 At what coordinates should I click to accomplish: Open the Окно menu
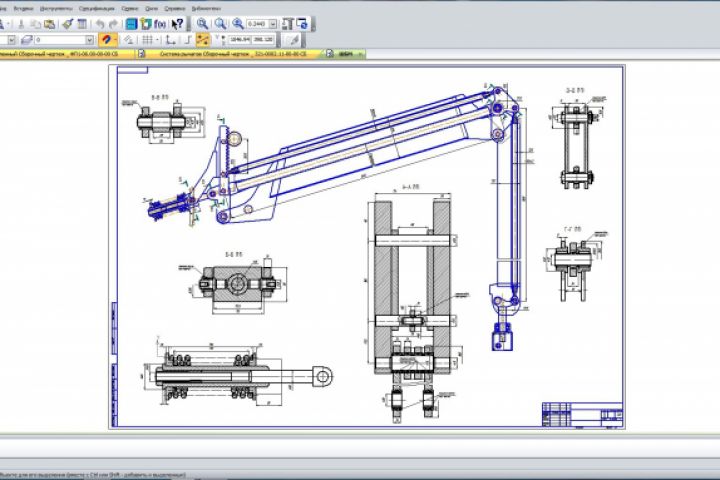151,8
